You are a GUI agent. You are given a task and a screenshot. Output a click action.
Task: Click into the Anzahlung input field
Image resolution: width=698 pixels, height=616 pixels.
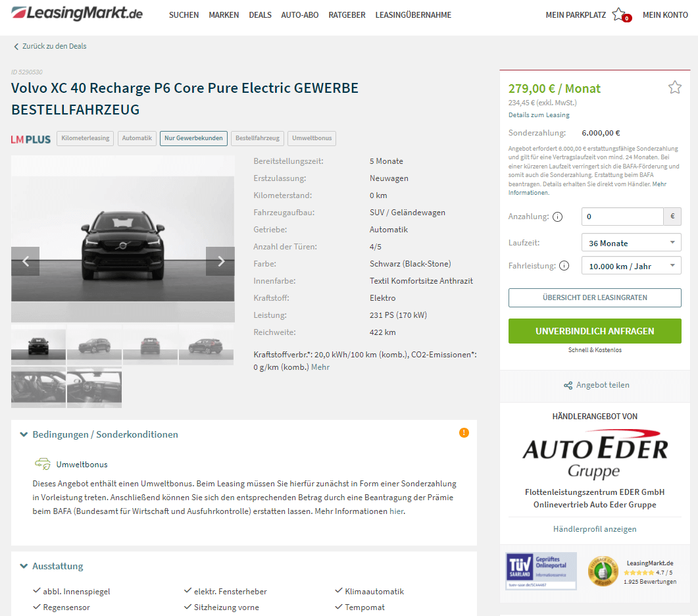622,217
